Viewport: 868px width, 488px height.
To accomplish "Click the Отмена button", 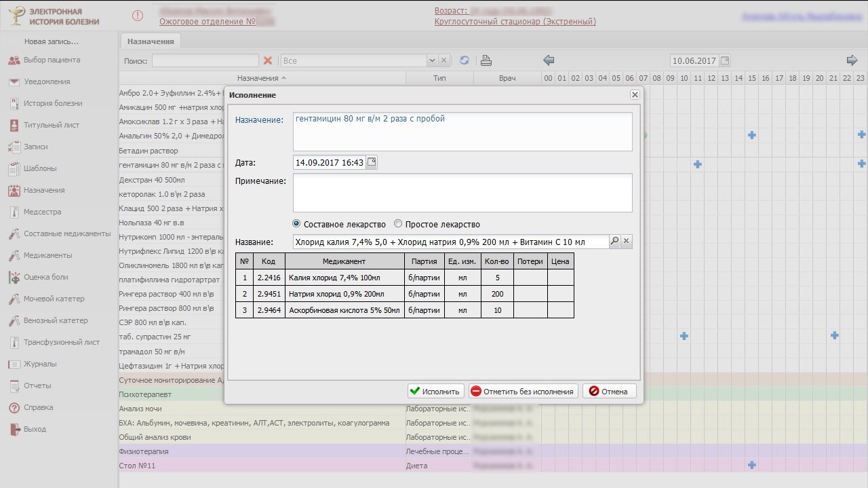I will pyautogui.click(x=609, y=391).
